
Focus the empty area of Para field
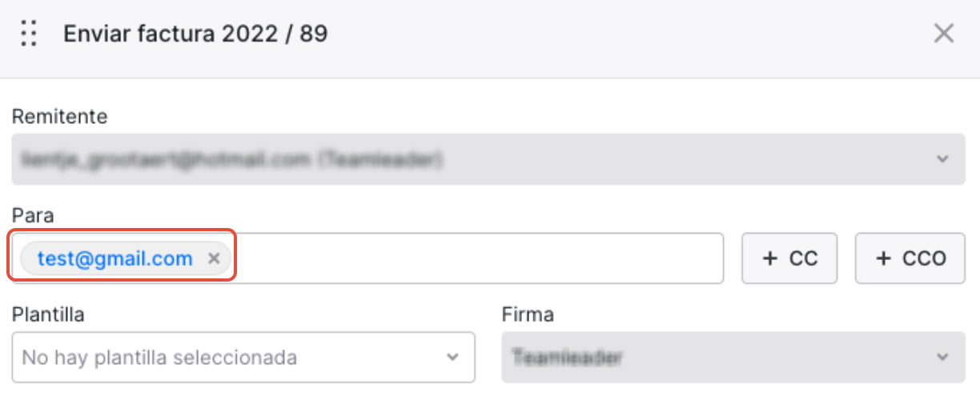pyautogui.click(x=480, y=258)
